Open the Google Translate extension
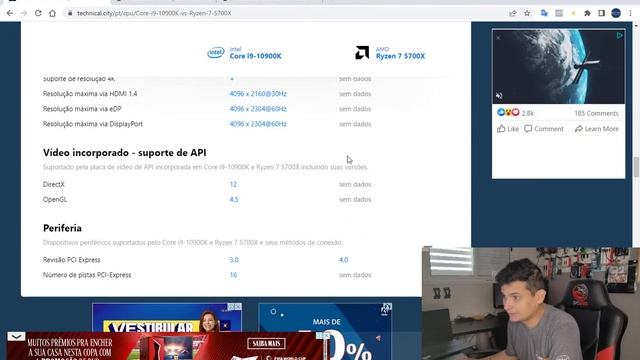640x360 pixels. [x=544, y=13]
